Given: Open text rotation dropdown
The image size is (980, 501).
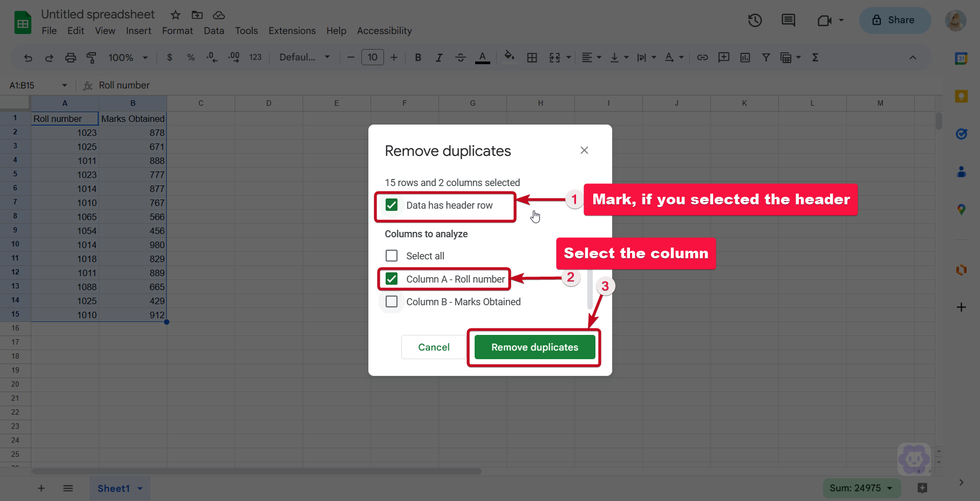Looking at the screenshot, I should (x=674, y=57).
